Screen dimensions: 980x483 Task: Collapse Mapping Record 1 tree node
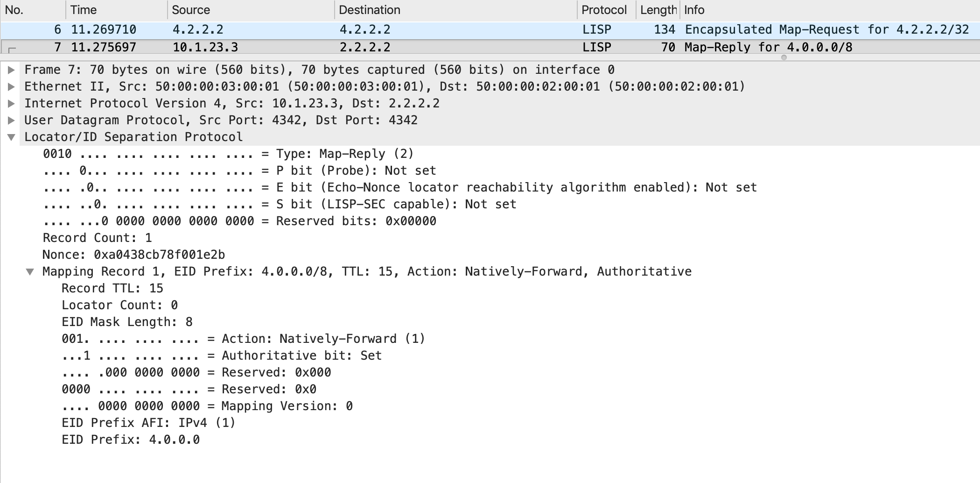click(x=30, y=272)
